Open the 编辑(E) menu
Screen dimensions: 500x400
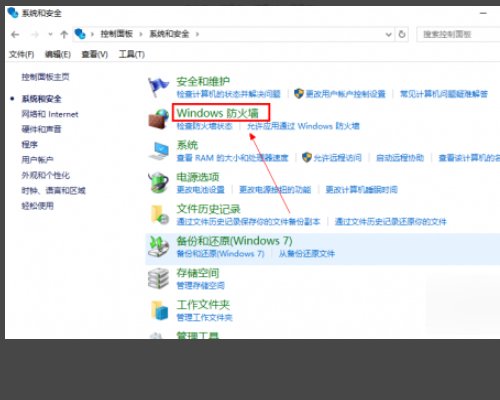pyautogui.click(x=58, y=54)
